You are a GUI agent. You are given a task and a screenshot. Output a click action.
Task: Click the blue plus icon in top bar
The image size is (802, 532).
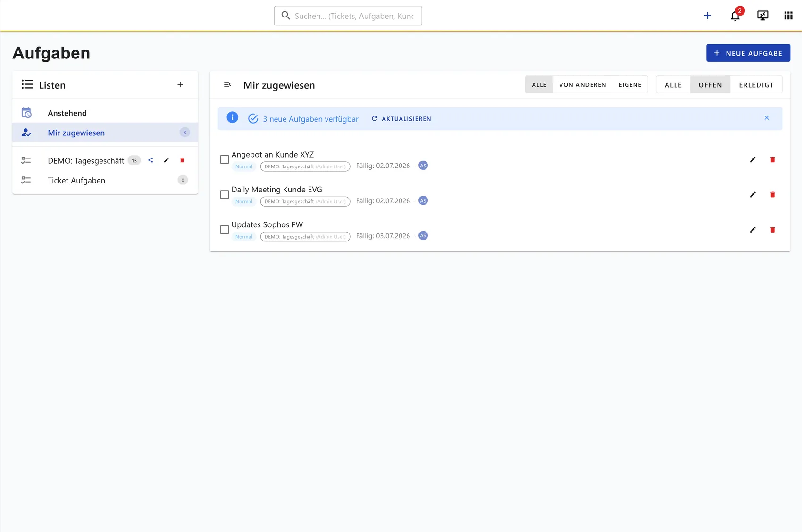(x=707, y=16)
